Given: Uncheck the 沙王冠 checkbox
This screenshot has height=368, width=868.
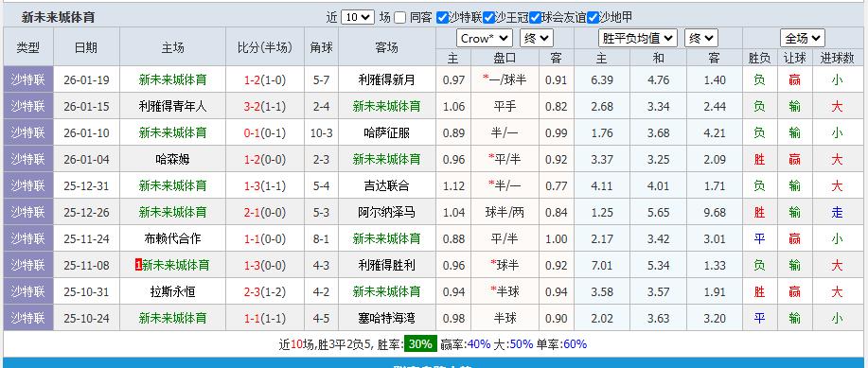Looking at the screenshot, I should click(x=488, y=18).
